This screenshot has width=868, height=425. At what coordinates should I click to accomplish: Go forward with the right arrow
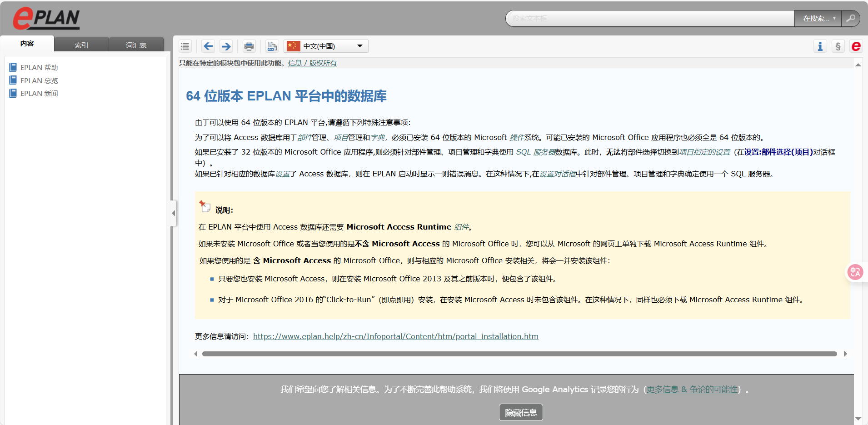pyautogui.click(x=226, y=46)
